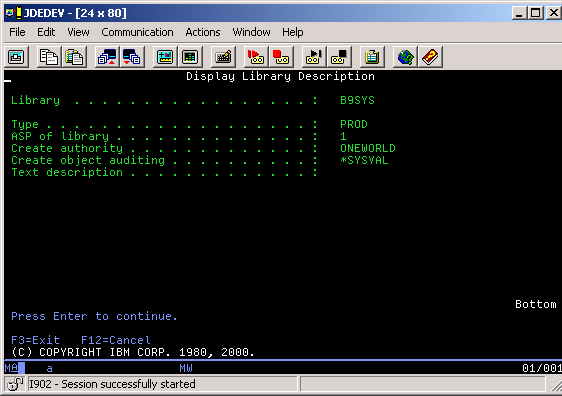Screen dimensions: 562x396
Task: Open the View menu
Action: (78, 32)
